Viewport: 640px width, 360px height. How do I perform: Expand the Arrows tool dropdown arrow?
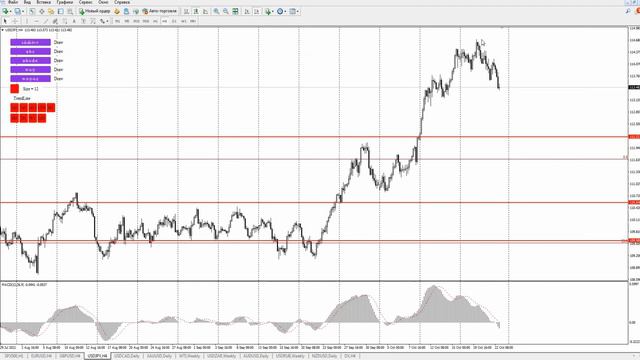click(x=107, y=21)
